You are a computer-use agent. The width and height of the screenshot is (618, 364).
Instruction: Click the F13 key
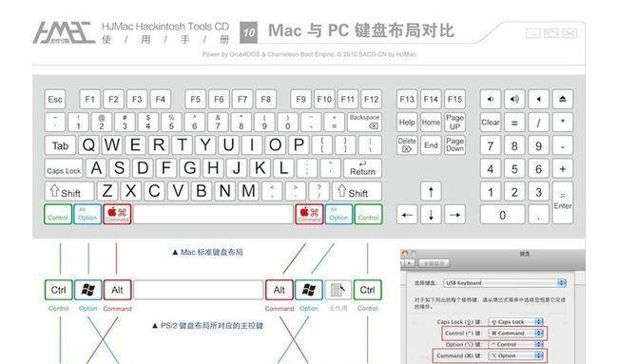[407, 99]
